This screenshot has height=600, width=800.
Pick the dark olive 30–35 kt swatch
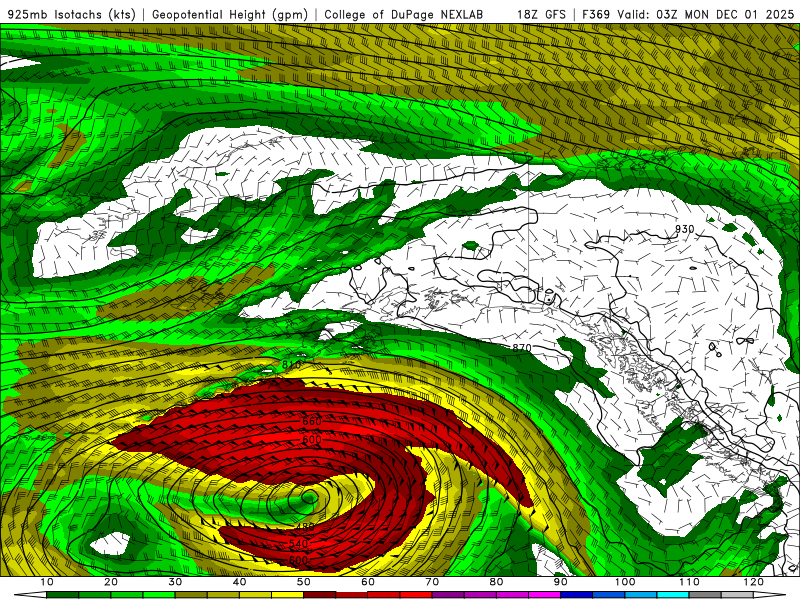(x=191, y=595)
